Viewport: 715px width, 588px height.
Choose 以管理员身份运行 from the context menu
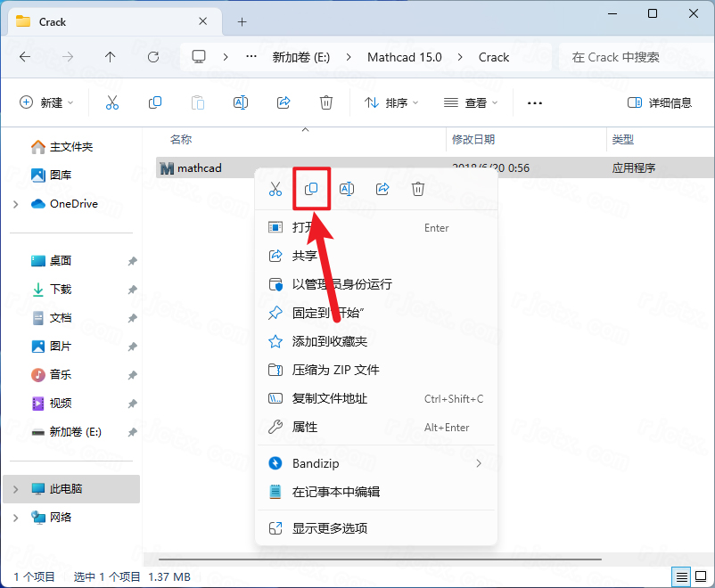coord(339,284)
